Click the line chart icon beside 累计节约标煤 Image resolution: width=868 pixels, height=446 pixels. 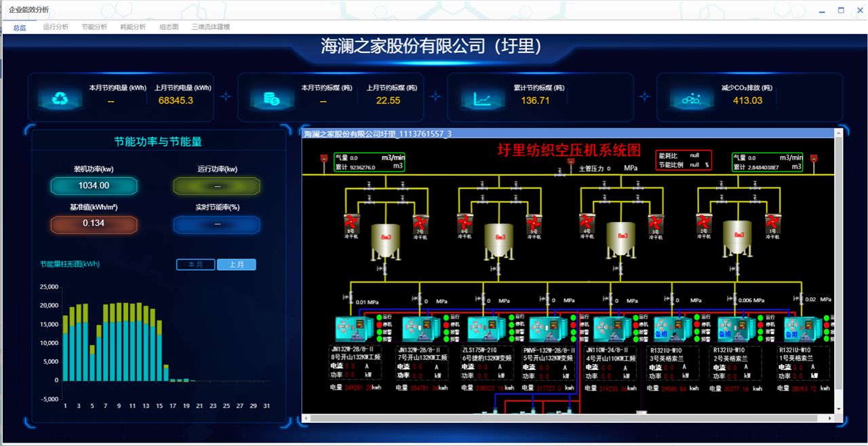click(x=482, y=99)
